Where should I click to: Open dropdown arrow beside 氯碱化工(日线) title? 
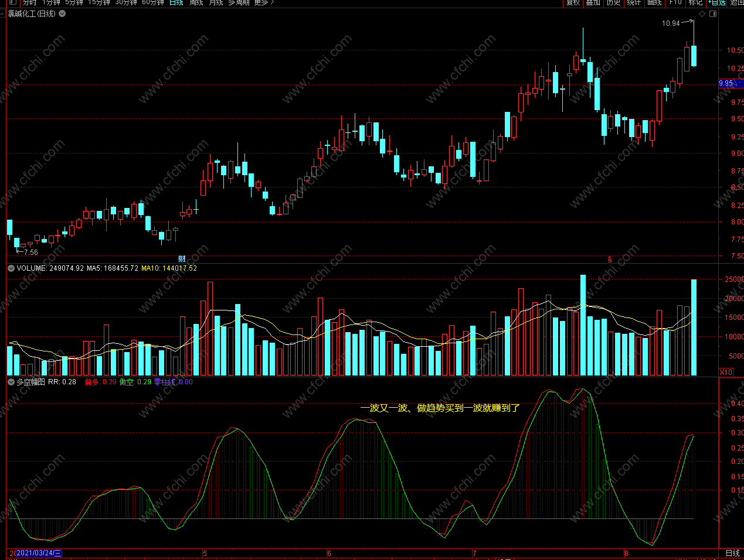coord(62,13)
